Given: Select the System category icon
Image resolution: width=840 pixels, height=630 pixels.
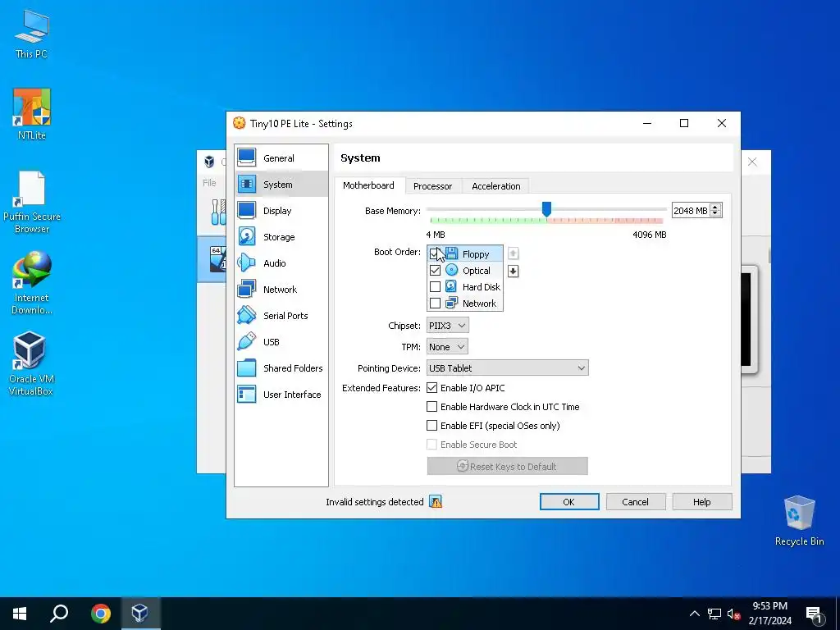Looking at the screenshot, I should click(x=246, y=185).
